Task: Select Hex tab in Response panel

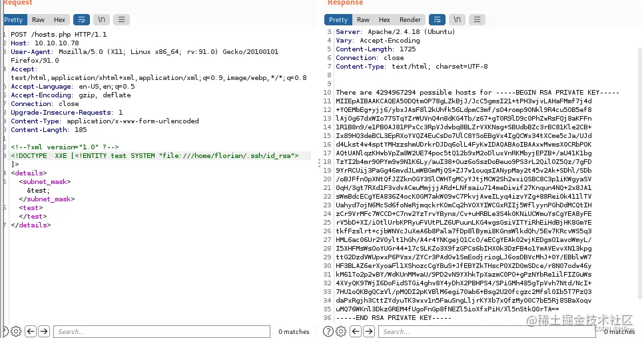Action: coord(384,20)
